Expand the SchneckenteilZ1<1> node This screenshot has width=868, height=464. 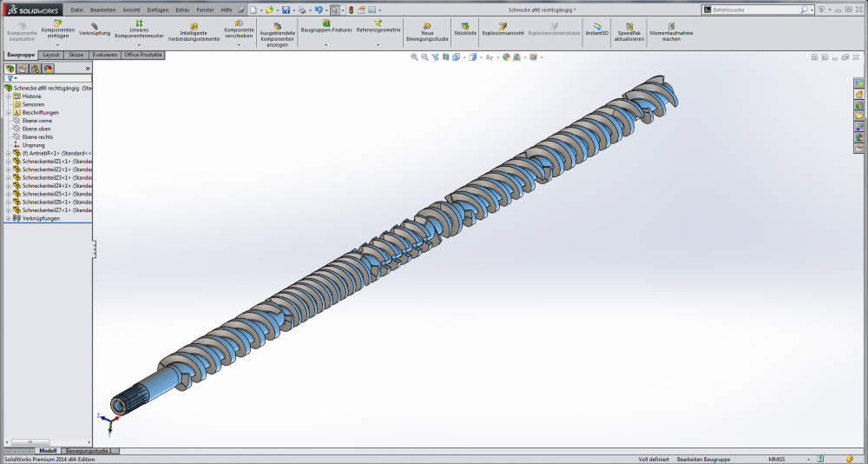click(9, 162)
